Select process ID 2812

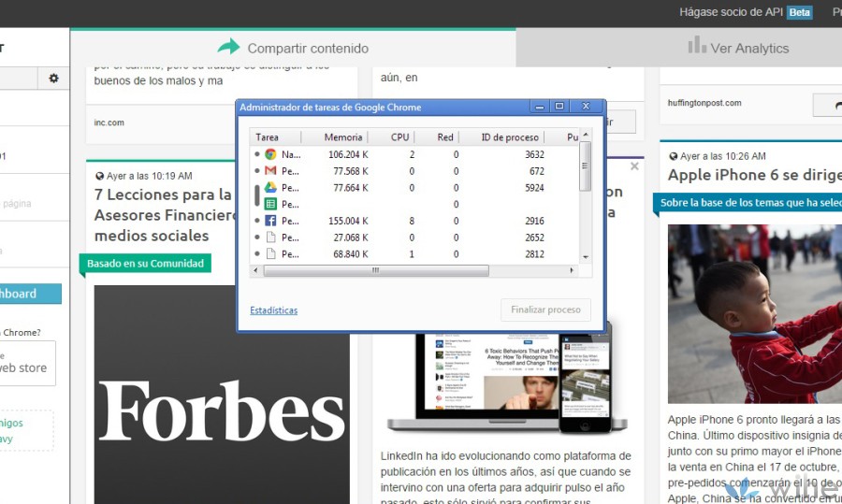534,254
